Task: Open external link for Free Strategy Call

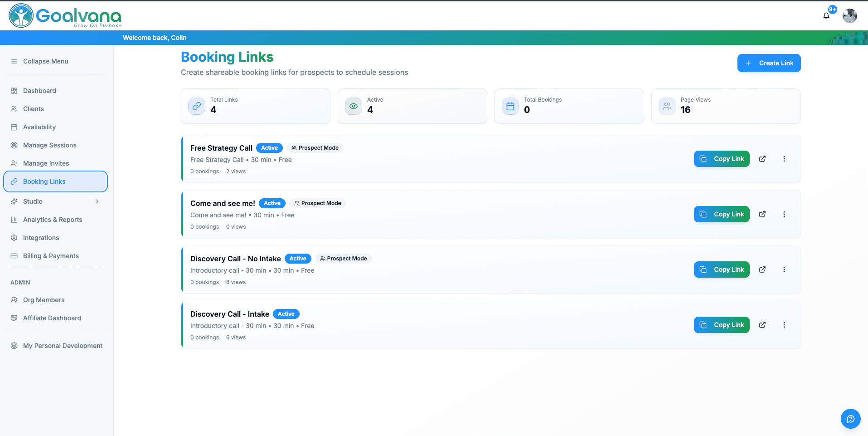Action: point(762,159)
